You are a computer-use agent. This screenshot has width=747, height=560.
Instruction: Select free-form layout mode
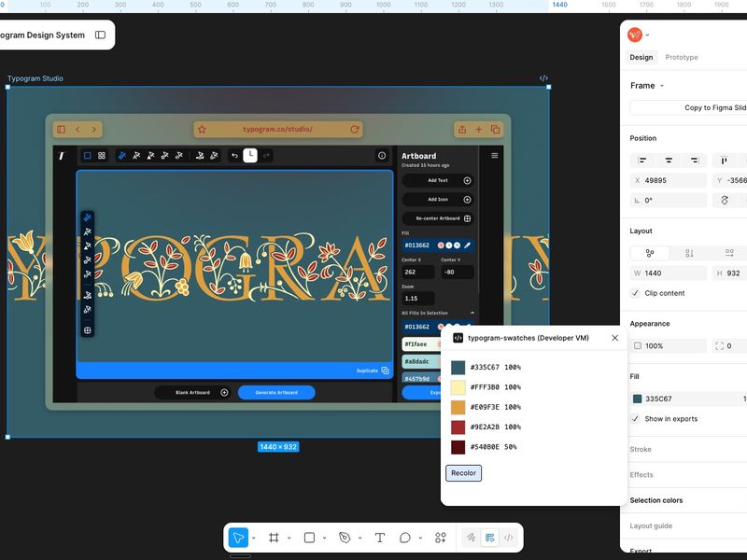650,253
